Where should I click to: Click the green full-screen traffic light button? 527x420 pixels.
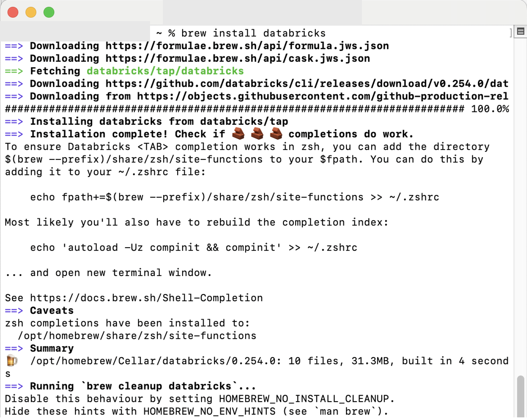click(49, 12)
